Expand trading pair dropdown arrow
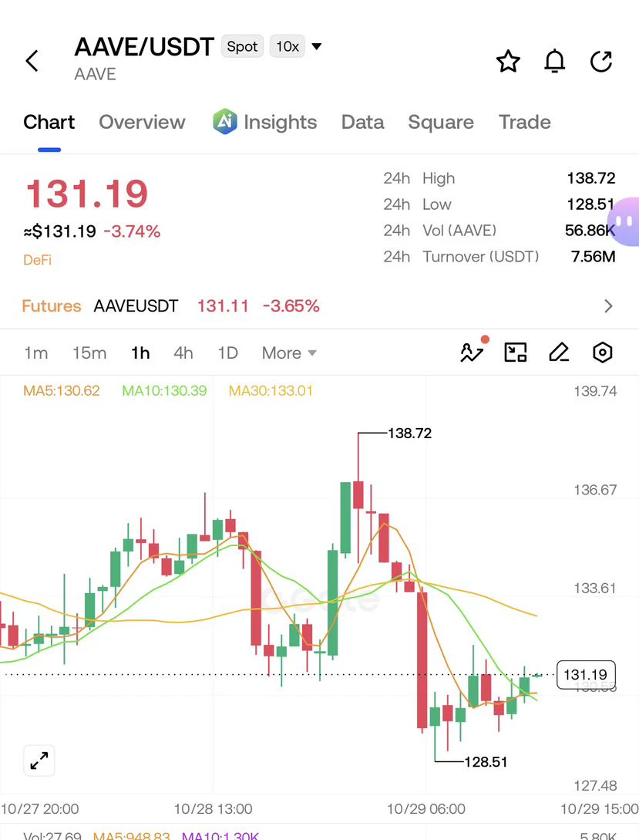This screenshot has height=840, width=639. pos(316,46)
